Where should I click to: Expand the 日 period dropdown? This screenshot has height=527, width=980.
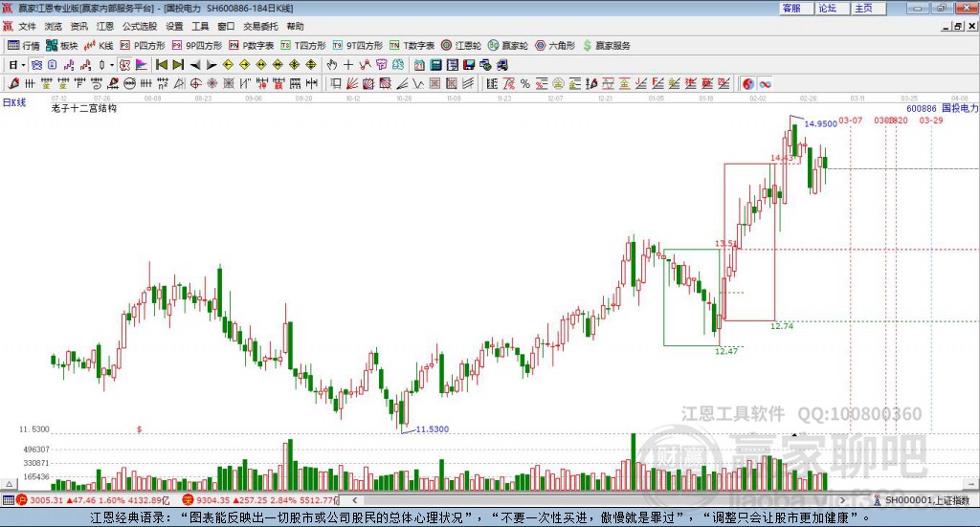23,65
